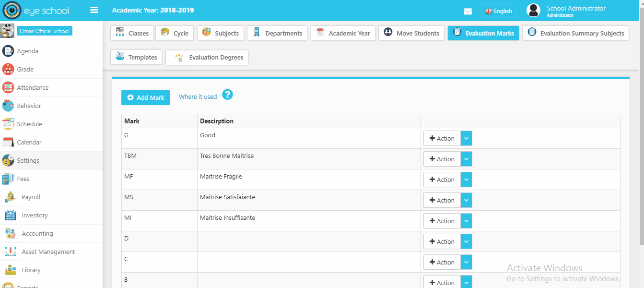This screenshot has width=644, height=288.
Task: Click the School Administrator avatar icon
Action: (x=533, y=11)
